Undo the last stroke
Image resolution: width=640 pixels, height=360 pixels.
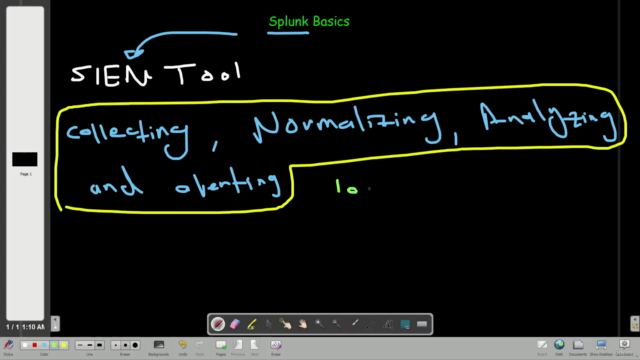pos(182,347)
